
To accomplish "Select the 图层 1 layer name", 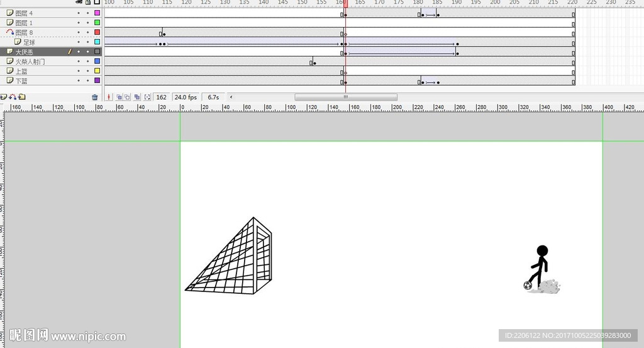I will (24, 23).
